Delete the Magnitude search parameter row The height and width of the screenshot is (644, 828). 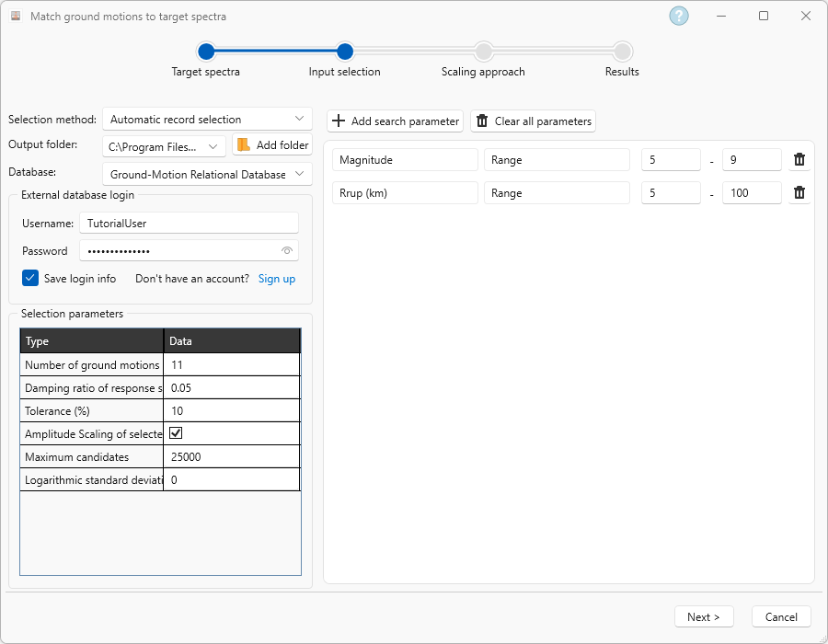point(799,159)
